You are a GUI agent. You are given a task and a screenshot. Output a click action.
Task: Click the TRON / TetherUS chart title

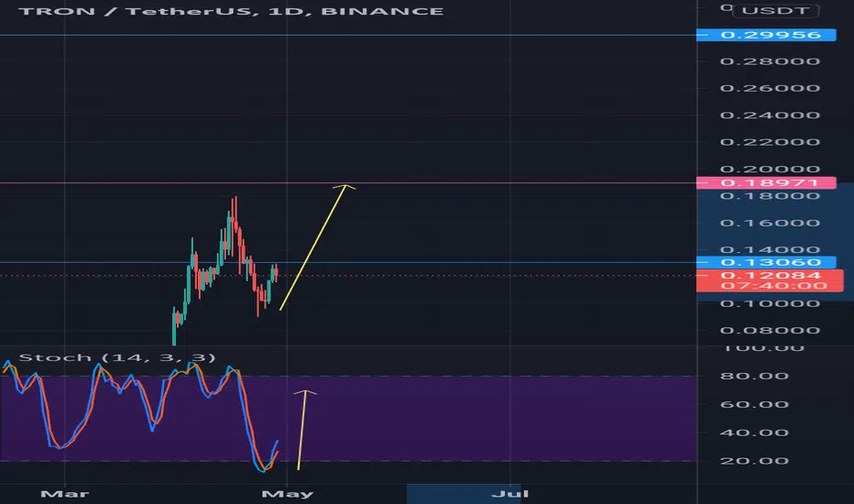(x=231, y=11)
